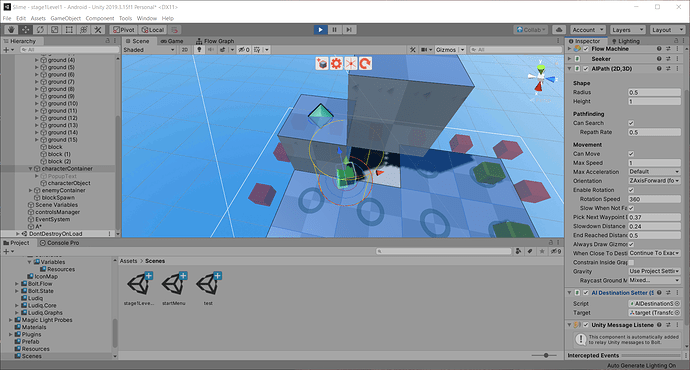Screen dimensions: 690x370
Task: Select the Scale tool
Action: [x=55, y=29]
